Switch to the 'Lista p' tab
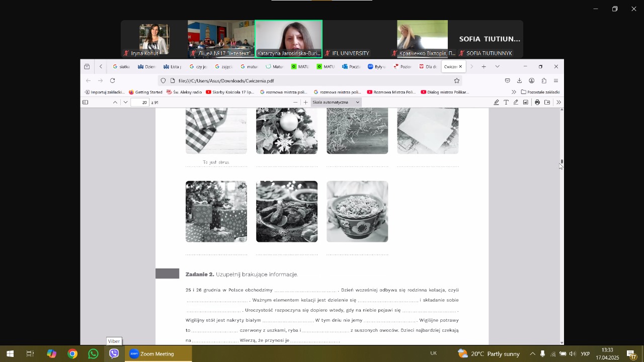The image size is (644, 362). (x=172, y=66)
